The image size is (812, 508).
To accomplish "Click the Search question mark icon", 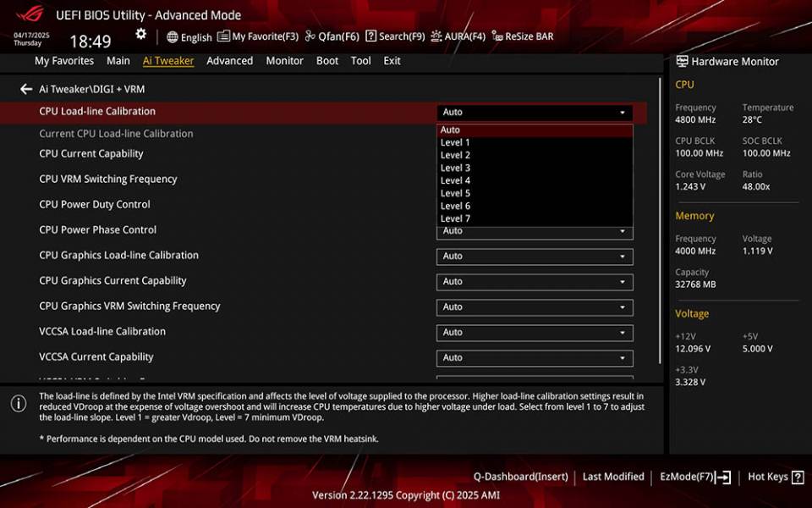I will tap(370, 36).
